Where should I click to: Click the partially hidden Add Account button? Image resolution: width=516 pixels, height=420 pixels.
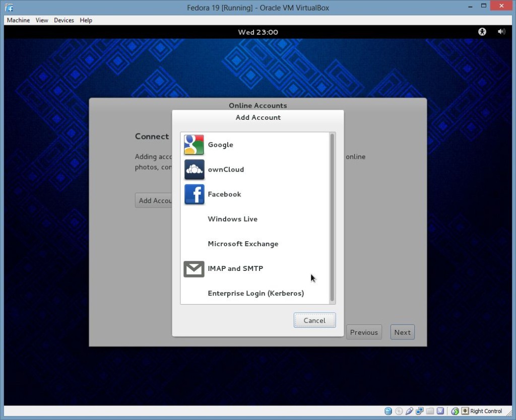point(154,200)
